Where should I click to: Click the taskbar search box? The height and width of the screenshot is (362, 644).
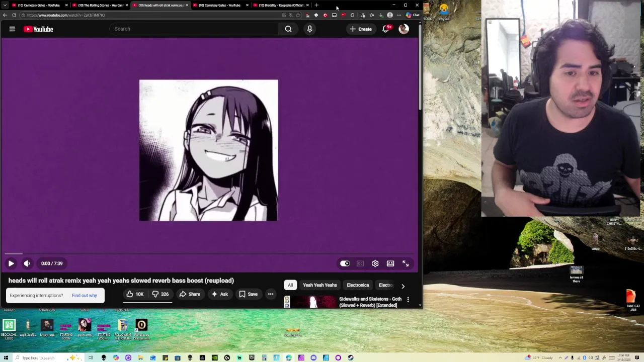[48, 357]
